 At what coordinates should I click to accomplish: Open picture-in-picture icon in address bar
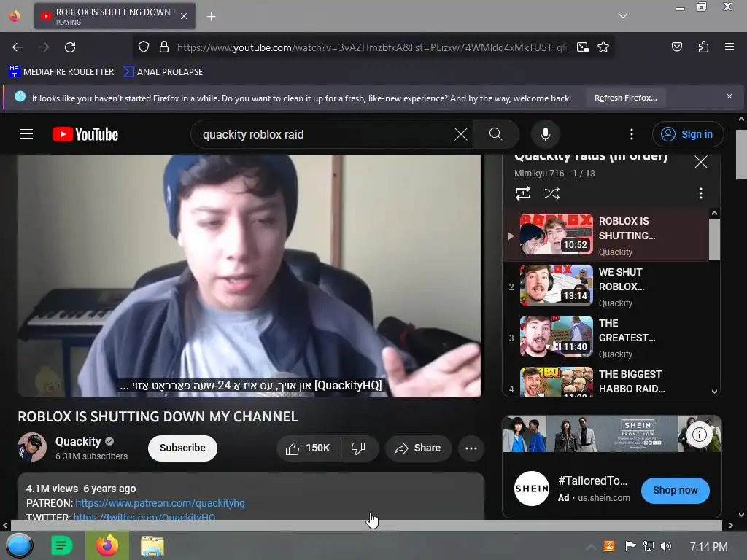[x=582, y=47]
